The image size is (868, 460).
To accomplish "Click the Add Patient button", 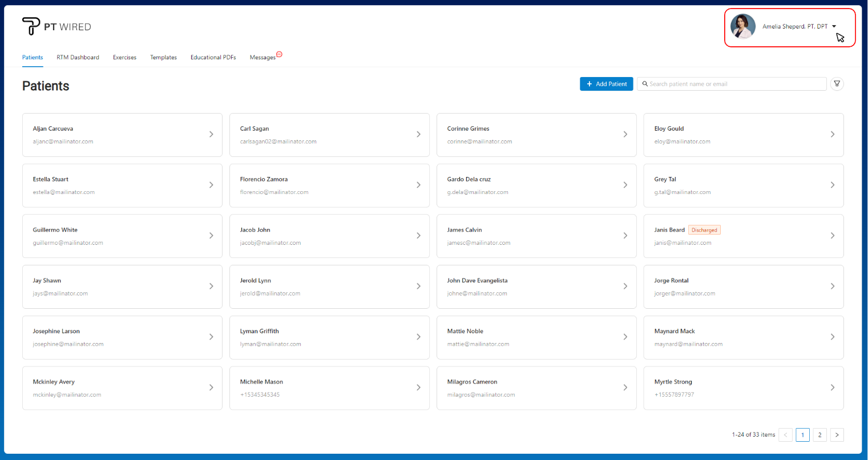I will pyautogui.click(x=606, y=84).
